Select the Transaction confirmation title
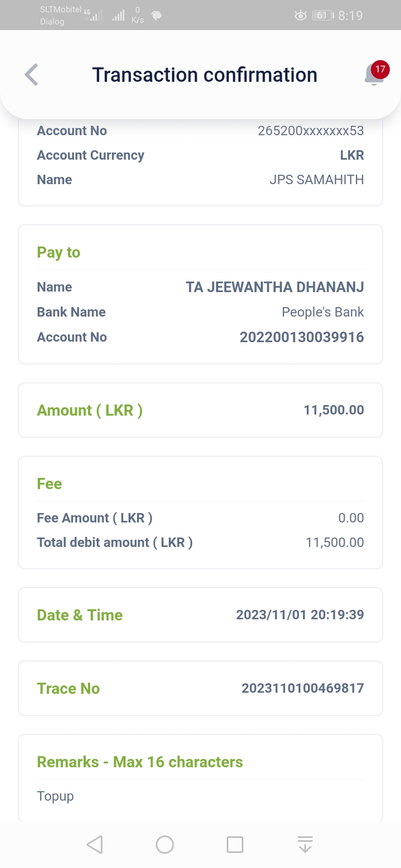Screen dimensions: 401x868 click(204, 75)
